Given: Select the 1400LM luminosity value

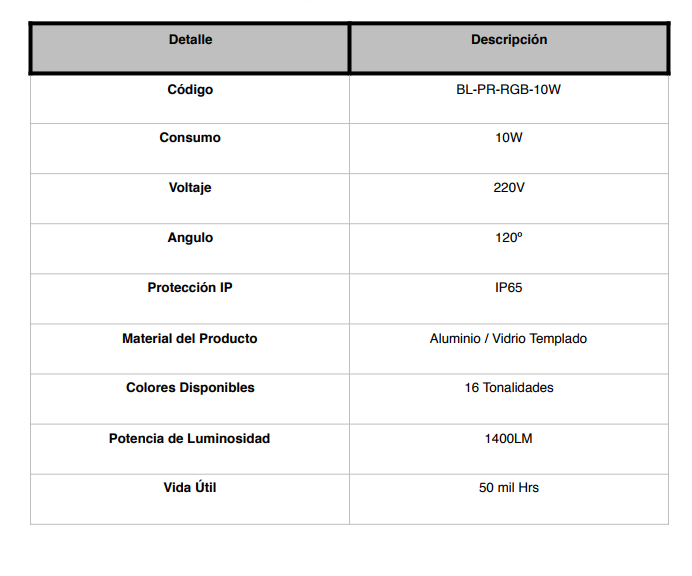Looking at the screenshot, I should [508, 439].
